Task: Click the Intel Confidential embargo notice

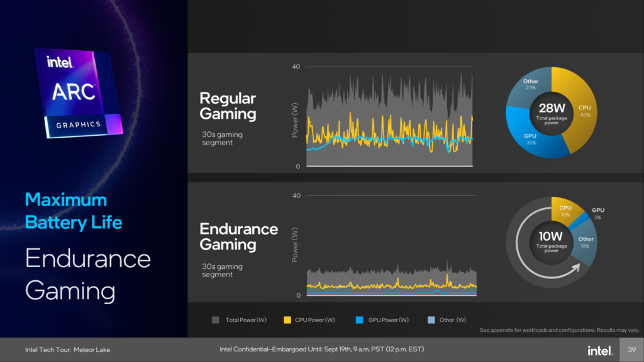Action: 322,349
